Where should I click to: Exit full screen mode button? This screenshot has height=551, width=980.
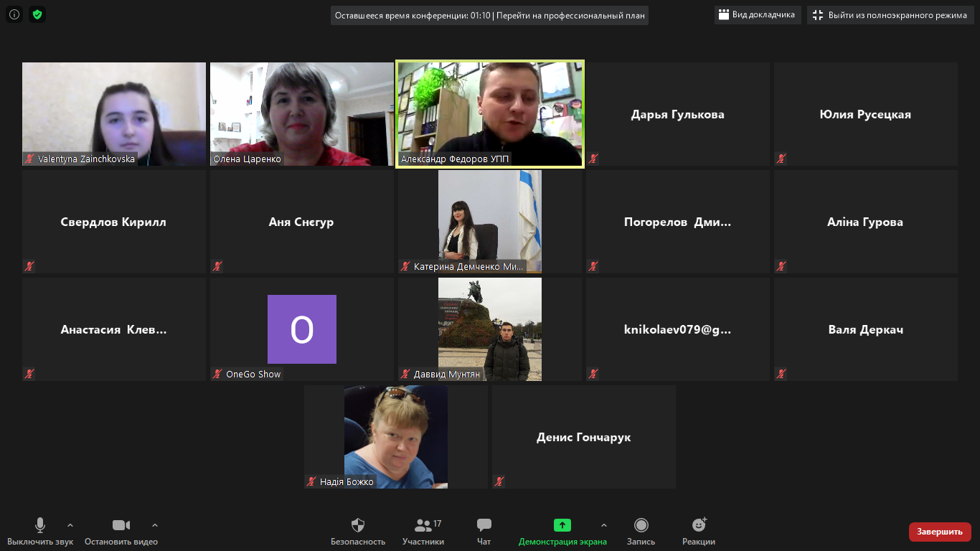890,15
